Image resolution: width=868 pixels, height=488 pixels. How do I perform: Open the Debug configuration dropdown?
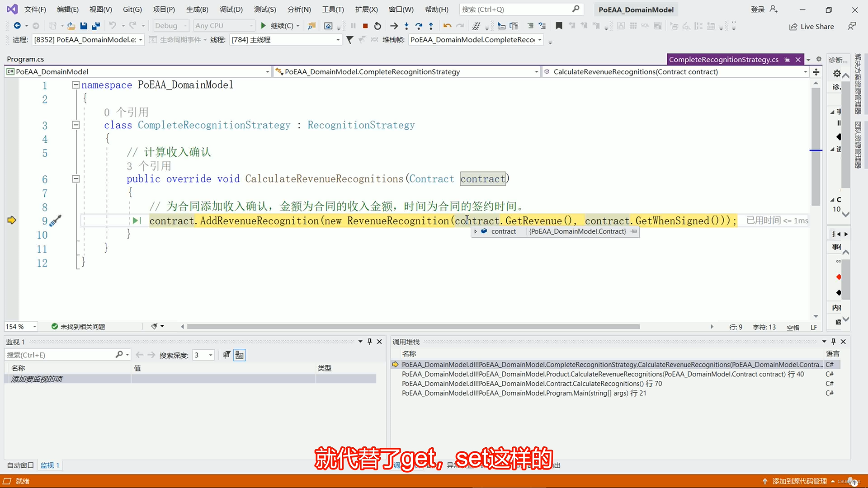(x=170, y=26)
